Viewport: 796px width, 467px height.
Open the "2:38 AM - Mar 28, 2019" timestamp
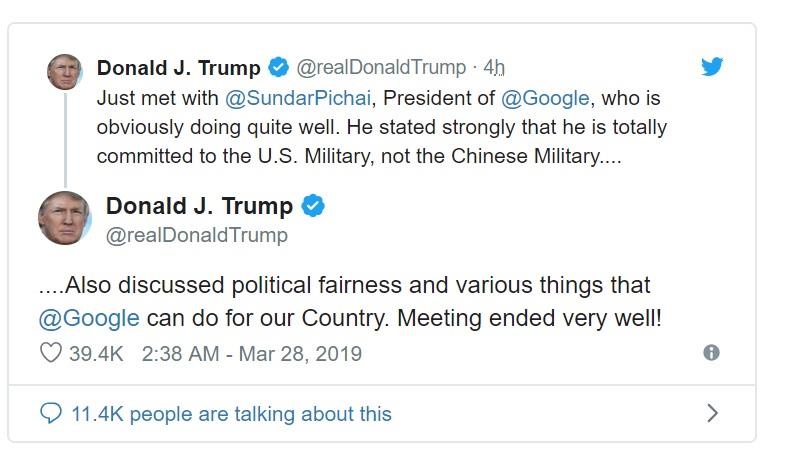pos(252,354)
